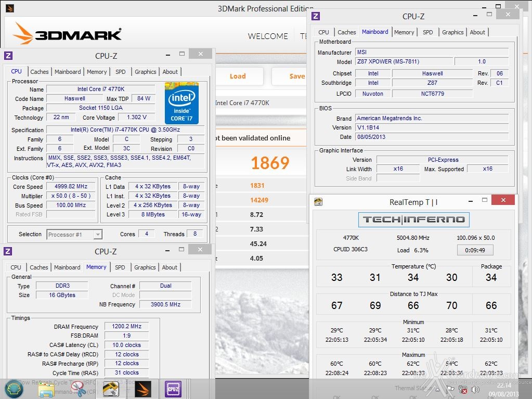
Task: Click the BIOS Date field 08/05/2013
Action: (x=432, y=137)
